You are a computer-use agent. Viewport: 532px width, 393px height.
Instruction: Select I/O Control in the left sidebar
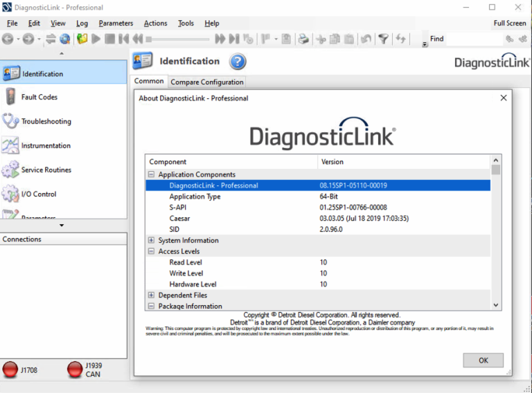(x=64, y=194)
